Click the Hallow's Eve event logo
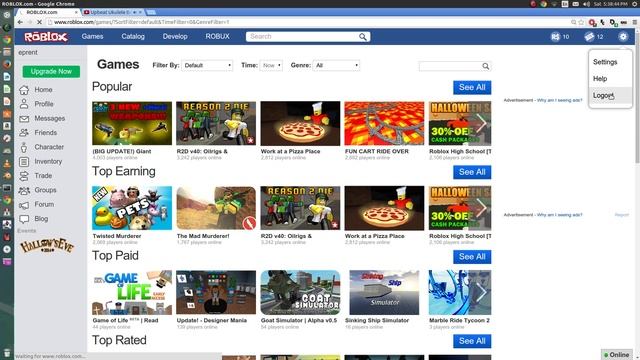Image resolution: width=640 pixels, height=360 pixels. [47, 245]
